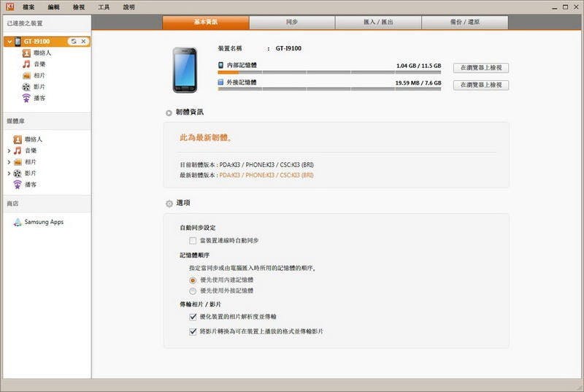Click the device name GT-I9100 text
584x392 pixels.
(288, 48)
